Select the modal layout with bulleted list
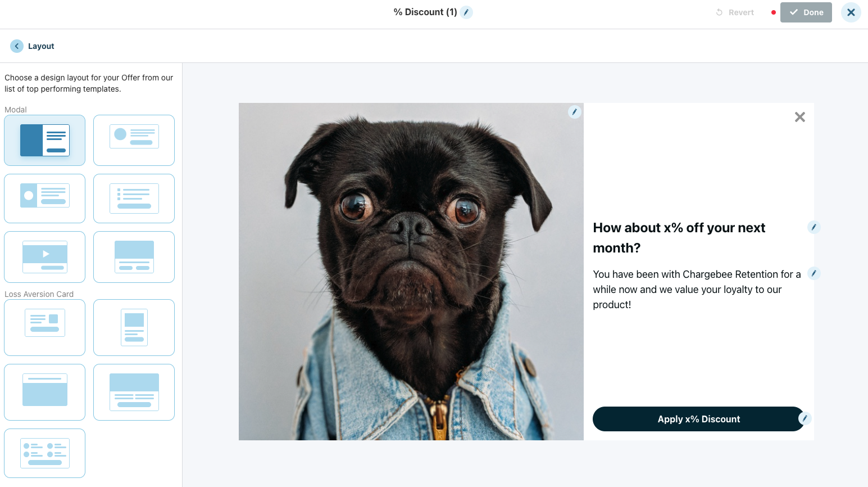Image resolution: width=868 pixels, height=487 pixels. [134, 199]
